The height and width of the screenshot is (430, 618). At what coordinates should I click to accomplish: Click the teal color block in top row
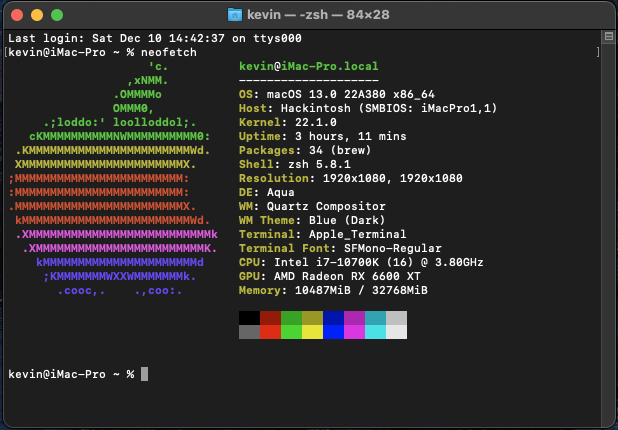click(x=375, y=318)
